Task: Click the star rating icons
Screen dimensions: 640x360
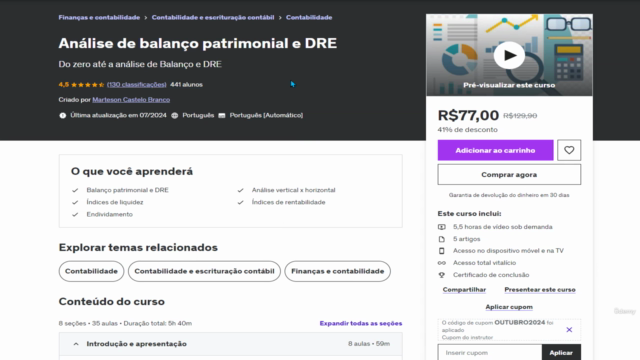Action: tap(87, 84)
